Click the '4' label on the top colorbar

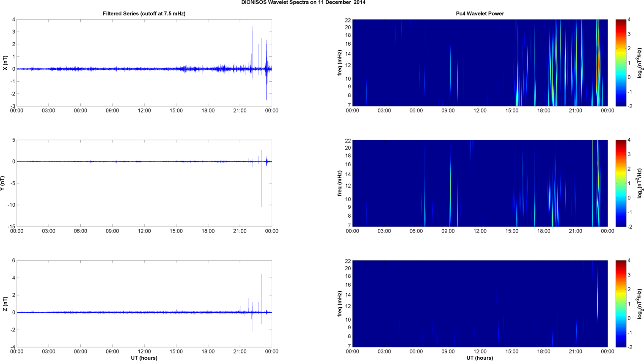629,20
